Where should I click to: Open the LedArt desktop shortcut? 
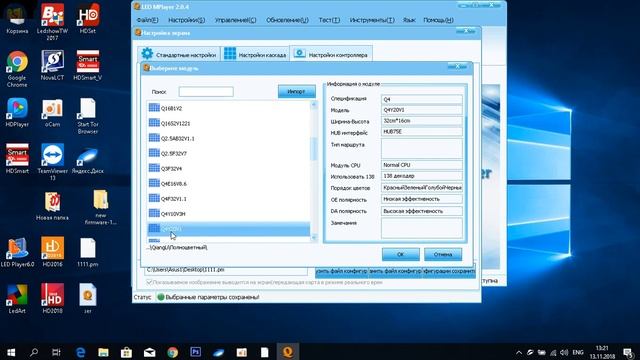[17, 299]
